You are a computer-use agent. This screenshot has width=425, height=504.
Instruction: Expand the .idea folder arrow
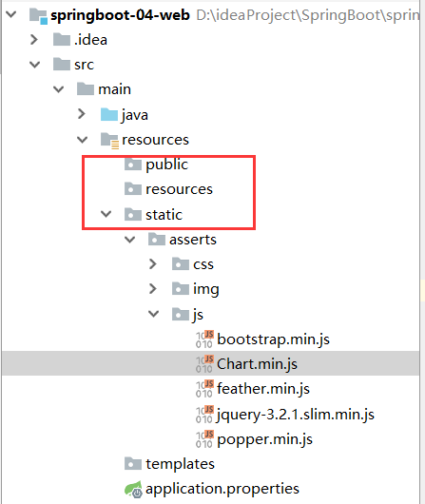coord(34,40)
